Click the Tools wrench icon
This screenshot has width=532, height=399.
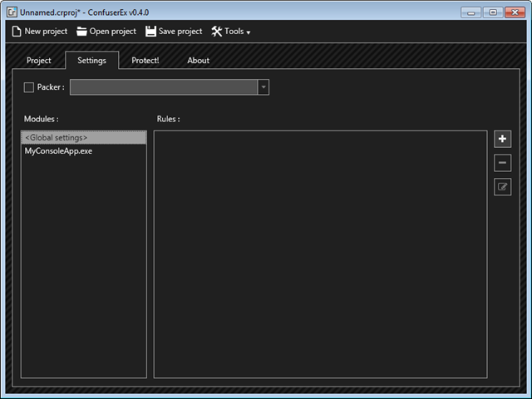[217, 32]
